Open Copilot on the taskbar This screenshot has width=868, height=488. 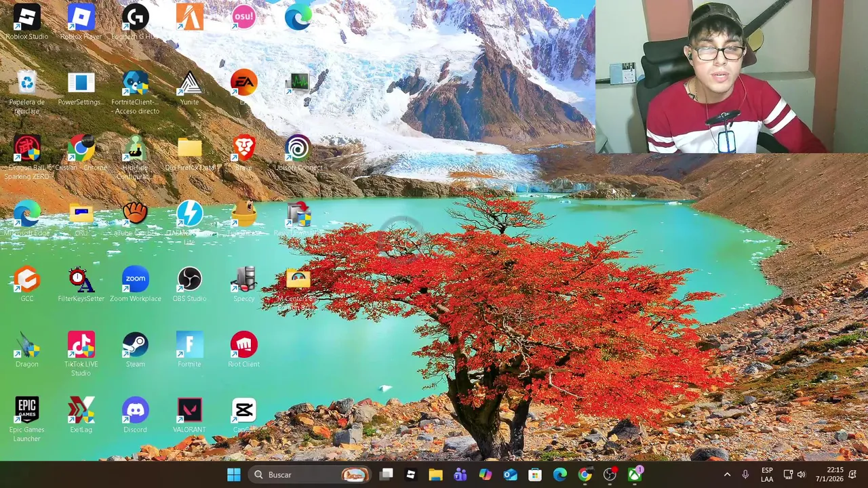[486, 474]
